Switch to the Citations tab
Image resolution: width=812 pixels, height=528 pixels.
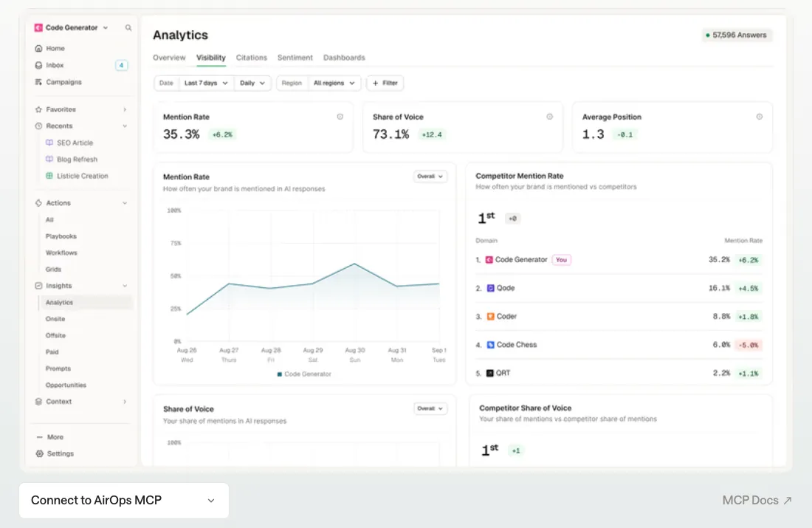pos(251,58)
